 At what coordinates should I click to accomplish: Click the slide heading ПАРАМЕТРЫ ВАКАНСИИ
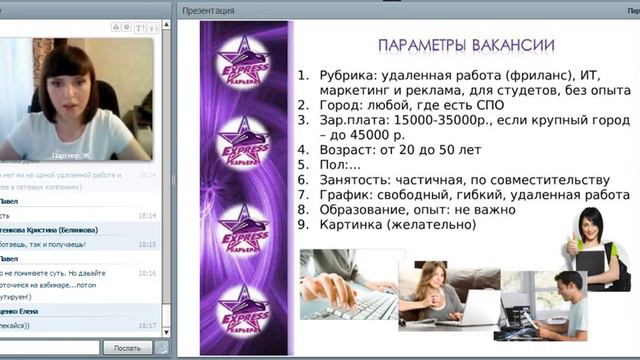(466, 45)
